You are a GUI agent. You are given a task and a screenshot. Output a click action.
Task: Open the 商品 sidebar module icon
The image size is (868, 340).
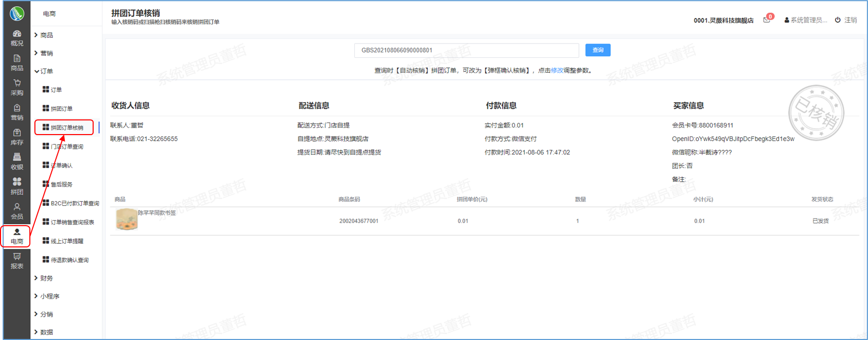click(x=17, y=63)
